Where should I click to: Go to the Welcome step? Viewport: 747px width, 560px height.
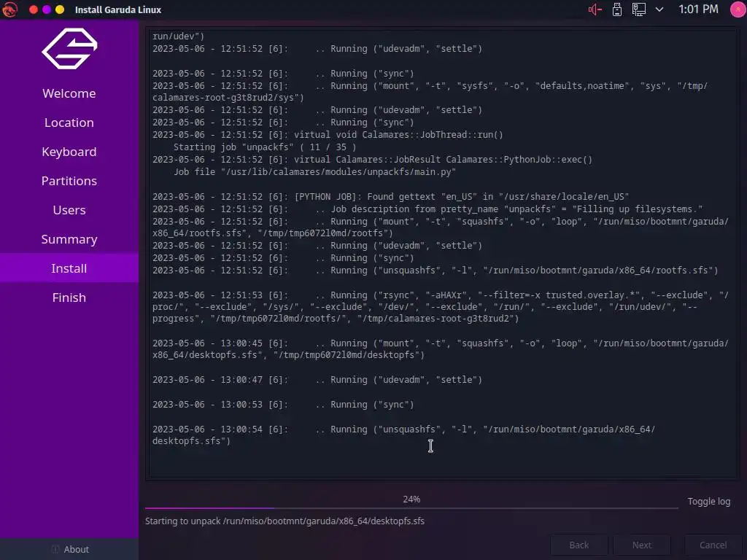69,93
